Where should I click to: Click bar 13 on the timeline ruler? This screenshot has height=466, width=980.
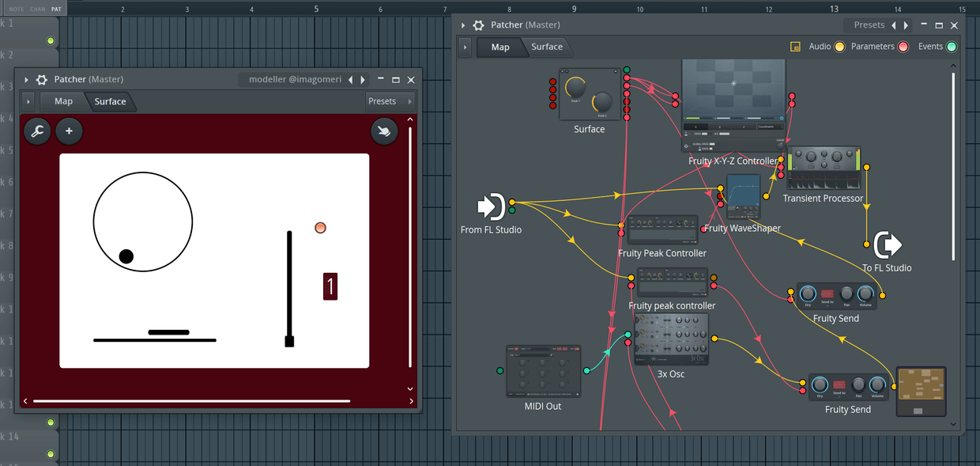pos(834,9)
